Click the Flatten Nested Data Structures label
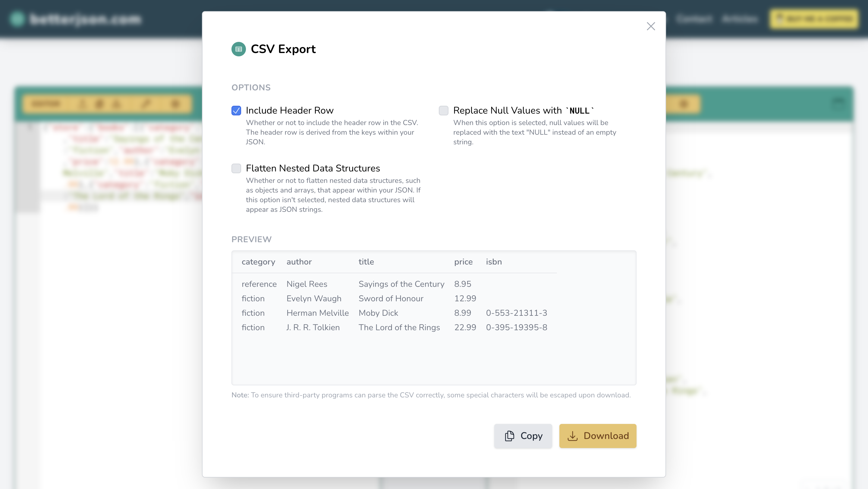Image resolution: width=868 pixels, height=489 pixels. click(313, 168)
